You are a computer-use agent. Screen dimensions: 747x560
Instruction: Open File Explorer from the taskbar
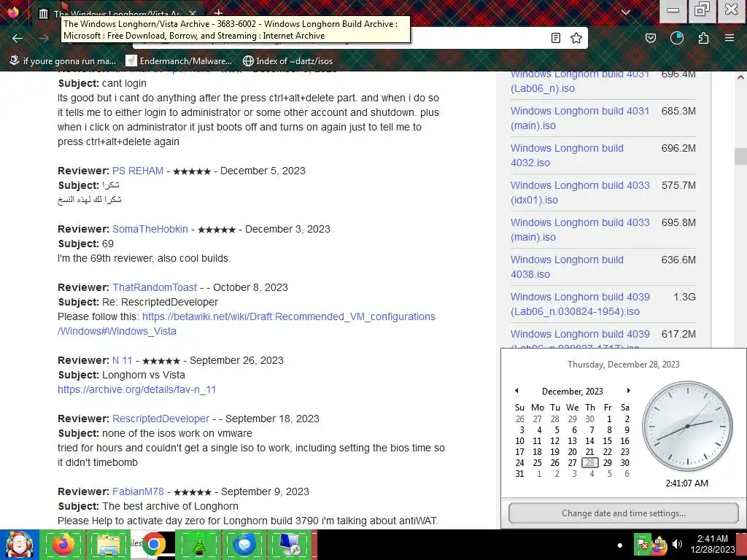tap(109, 545)
